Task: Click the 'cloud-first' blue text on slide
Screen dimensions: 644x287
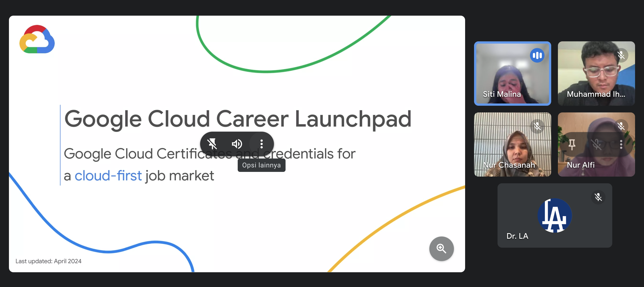Action: click(x=108, y=175)
